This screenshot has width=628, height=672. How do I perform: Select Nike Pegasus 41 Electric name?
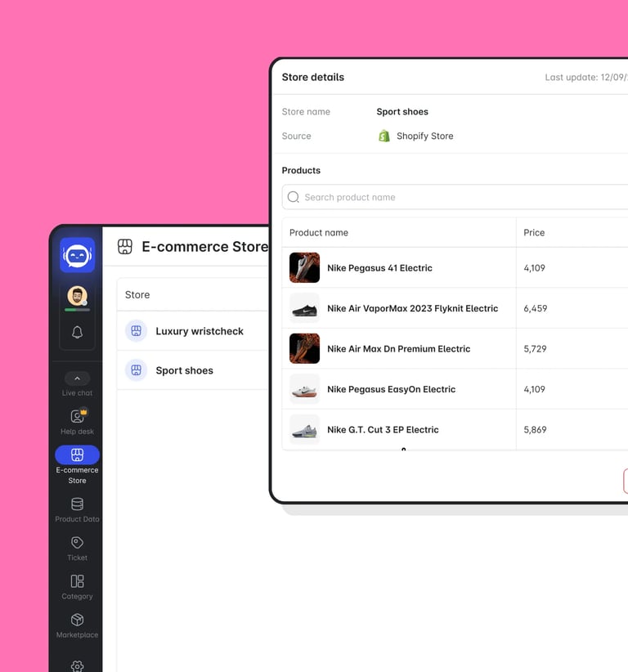point(379,268)
